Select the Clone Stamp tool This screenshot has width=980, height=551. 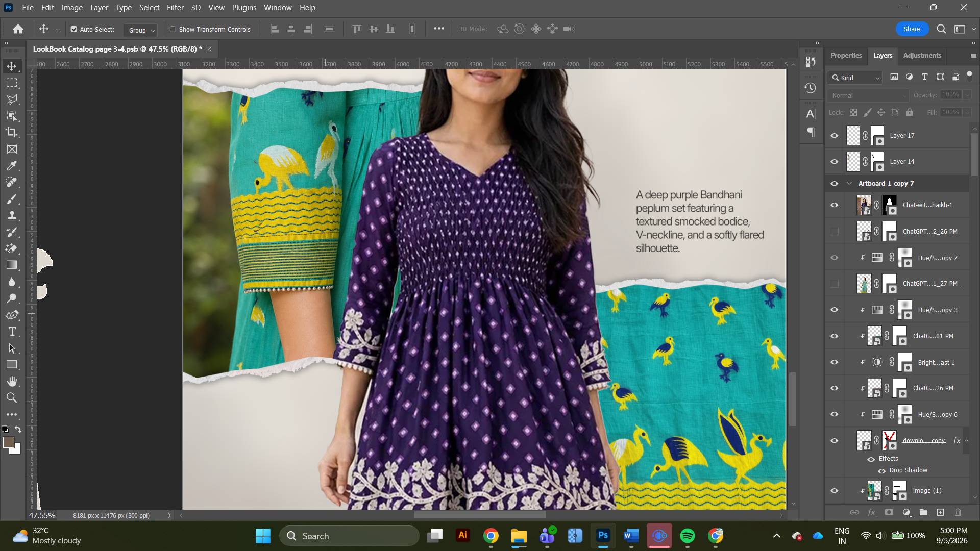pyautogui.click(x=12, y=216)
